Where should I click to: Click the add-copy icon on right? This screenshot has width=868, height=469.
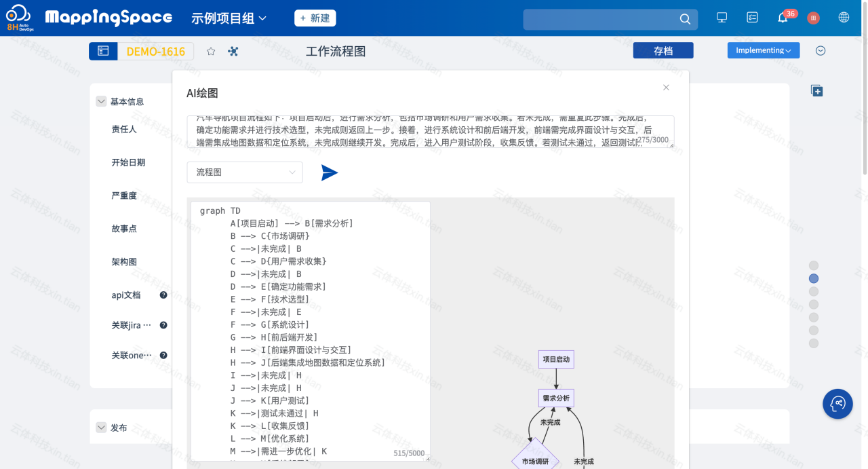[x=817, y=91]
